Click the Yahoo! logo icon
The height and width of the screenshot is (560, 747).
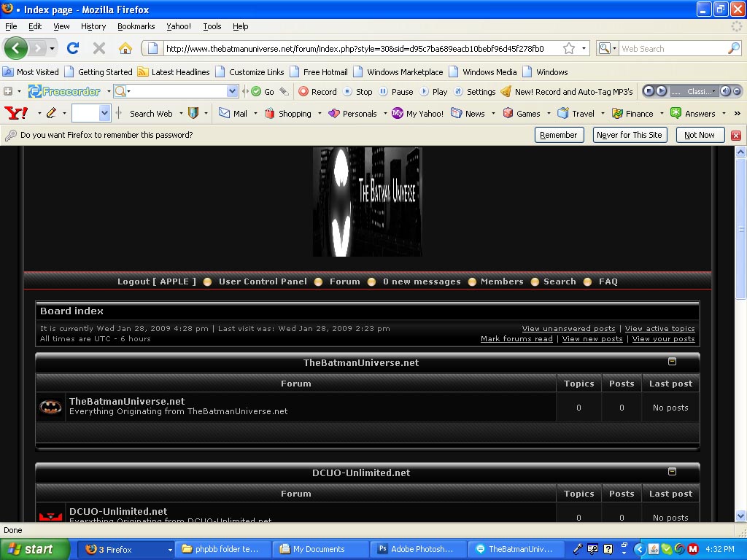coord(16,113)
